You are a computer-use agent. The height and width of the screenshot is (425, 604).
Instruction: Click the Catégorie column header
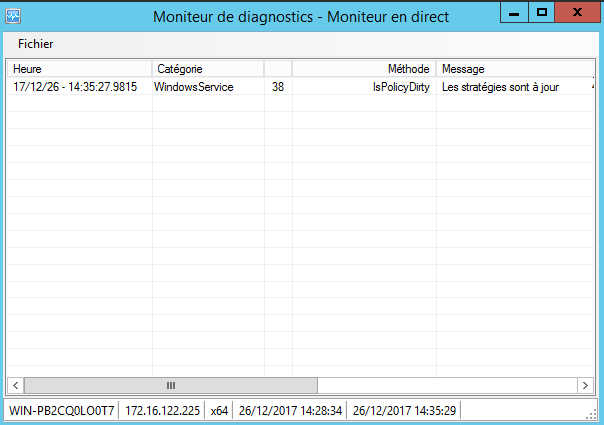click(207, 69)
